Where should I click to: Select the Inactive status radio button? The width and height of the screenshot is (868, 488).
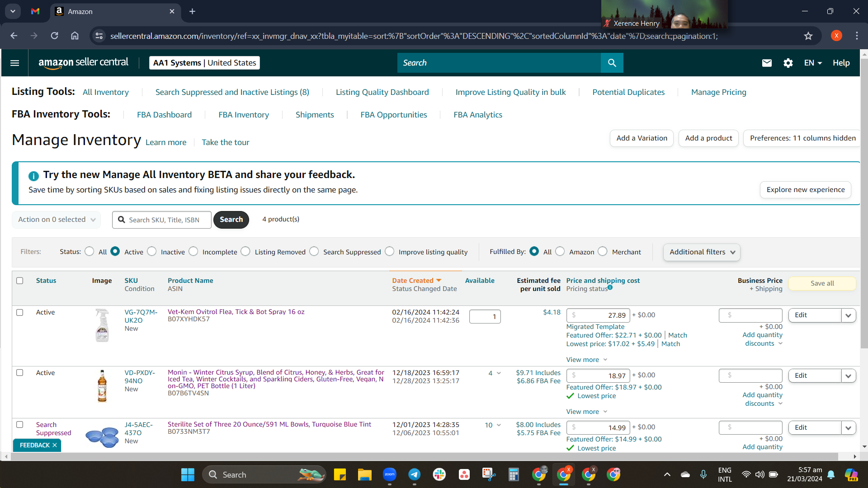pyautogui.click(x=152, y=251)
